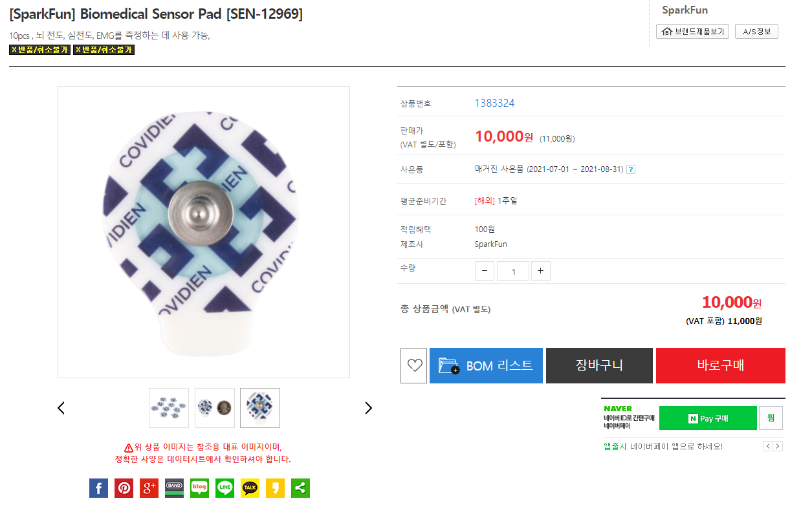Share to Naver Band
The height and width of the screenshot is (525, 812).
click(174, 488)
